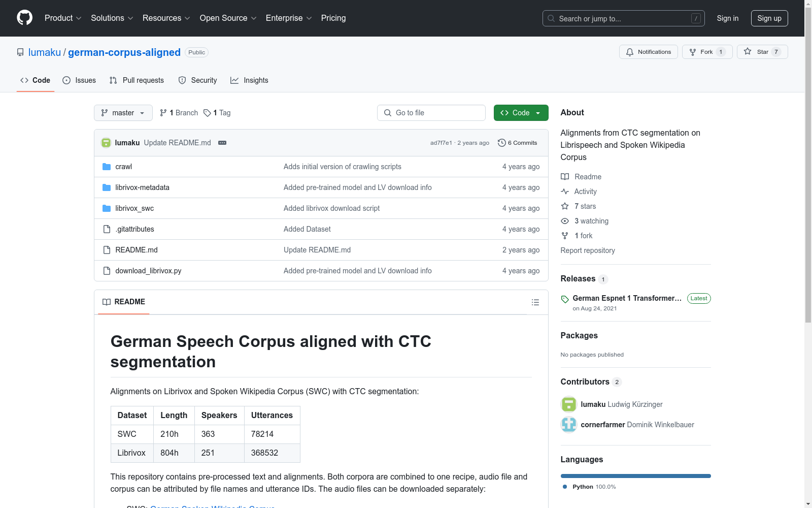The height and width of the screenshot is (508, 812).
Task: Switch to the Issues tab
Action: pyautogui.click(x=79, y=80)
